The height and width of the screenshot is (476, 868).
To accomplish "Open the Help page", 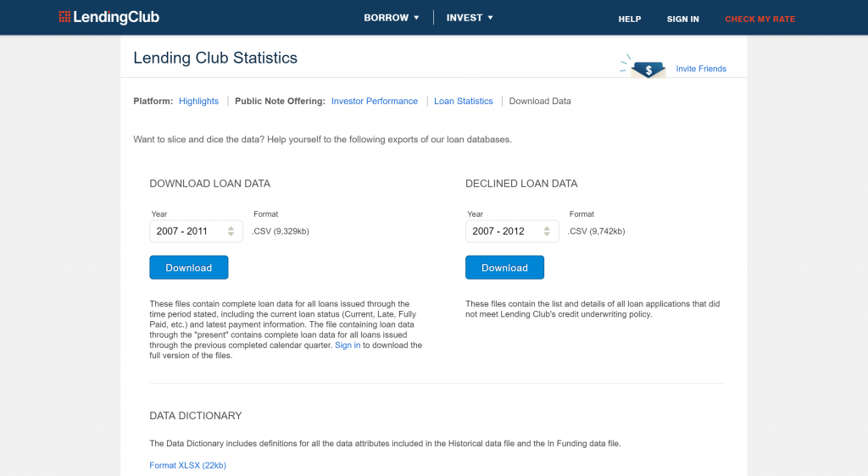I will (630, 19).
